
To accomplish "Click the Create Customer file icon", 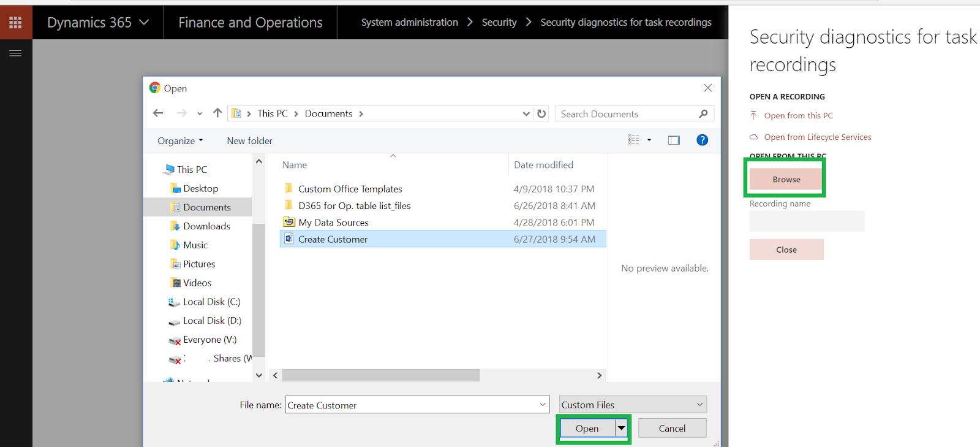I will tap(288, 239).
